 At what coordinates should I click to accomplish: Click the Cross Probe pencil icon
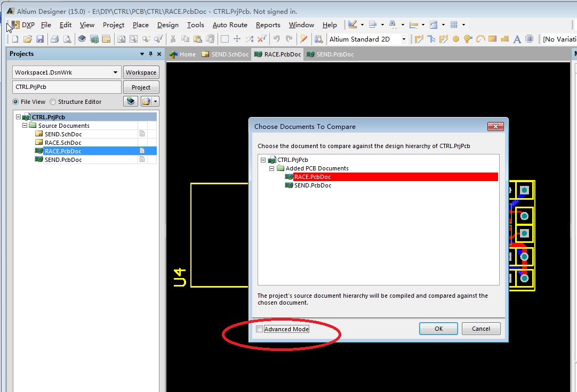[303, 39]
